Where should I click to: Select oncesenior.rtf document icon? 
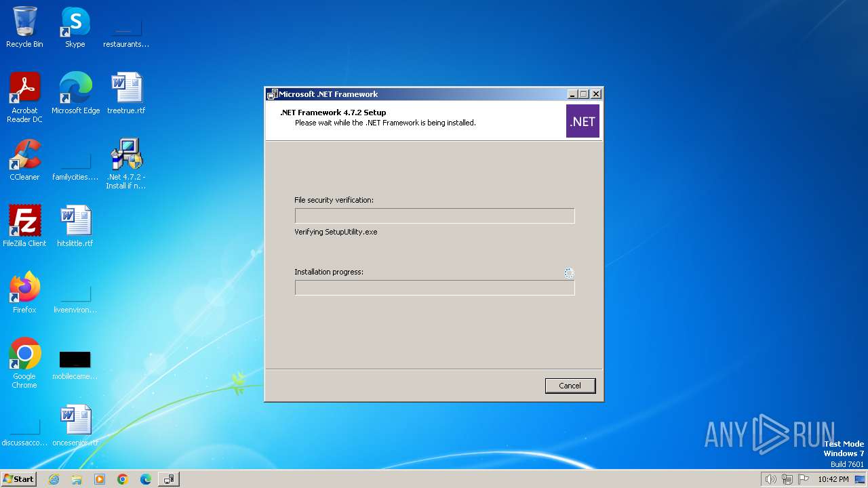coord(75,426)
